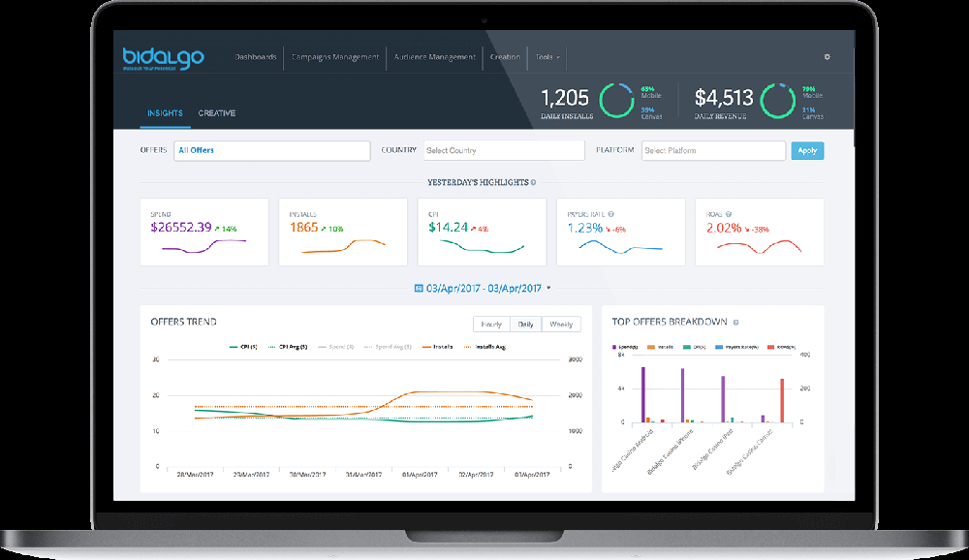Switch to the Creative tab
The width and height of the screenshot is (969, 560).
(x=217, y=112)
